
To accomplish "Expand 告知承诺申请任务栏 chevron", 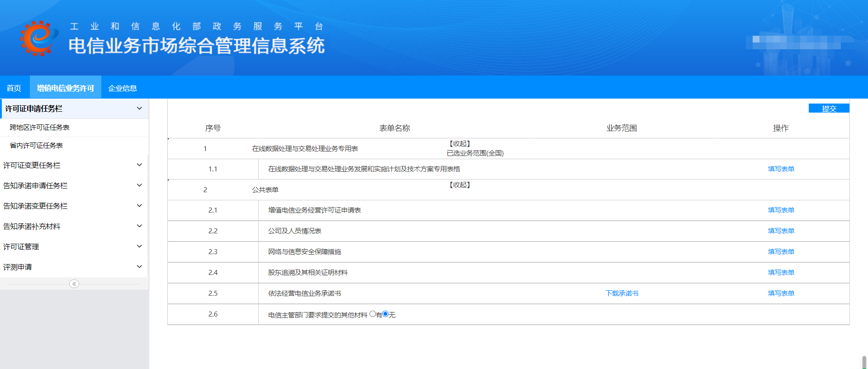I will 139,185.
